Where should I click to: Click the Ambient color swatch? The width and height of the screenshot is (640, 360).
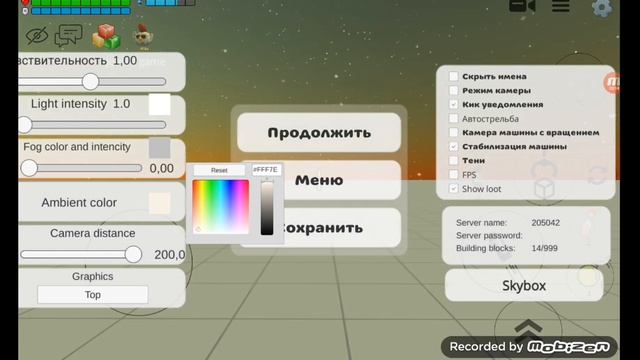(160, 203)
